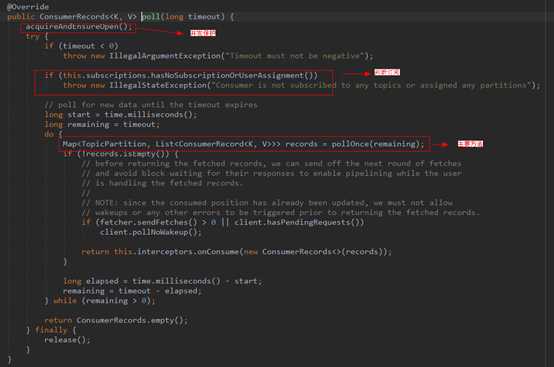Click hasNoSubscriptionOrUserAssignment() method call

click(234, 75)
